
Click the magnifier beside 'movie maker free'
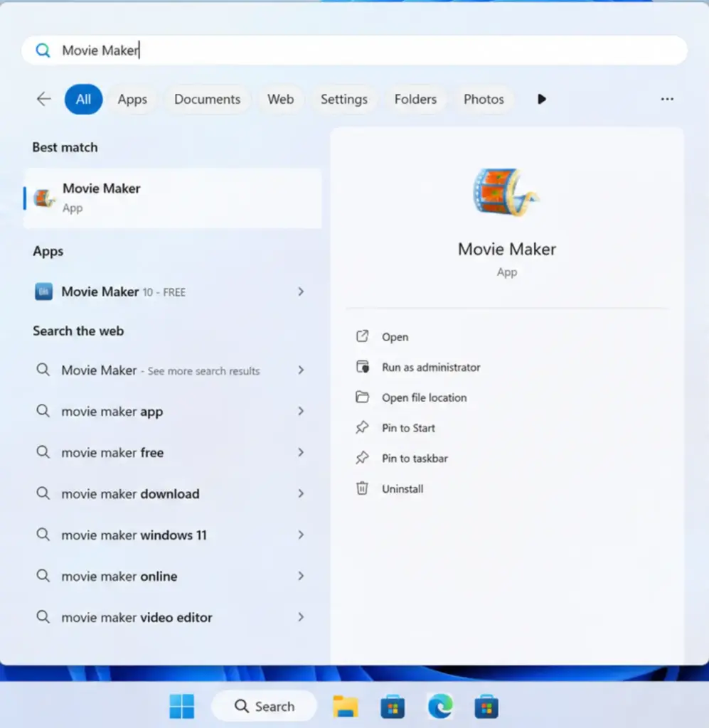click(x=43, y=451)
